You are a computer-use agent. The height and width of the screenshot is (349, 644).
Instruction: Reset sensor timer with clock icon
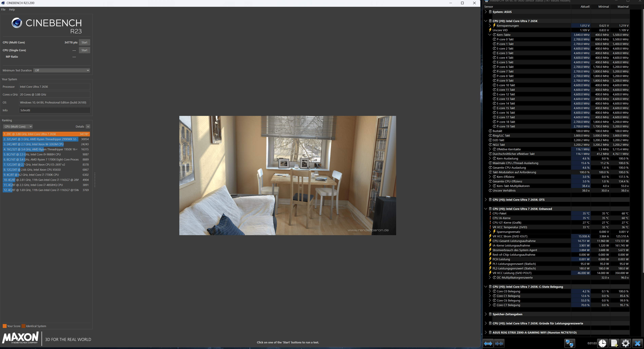coord(602,343)
